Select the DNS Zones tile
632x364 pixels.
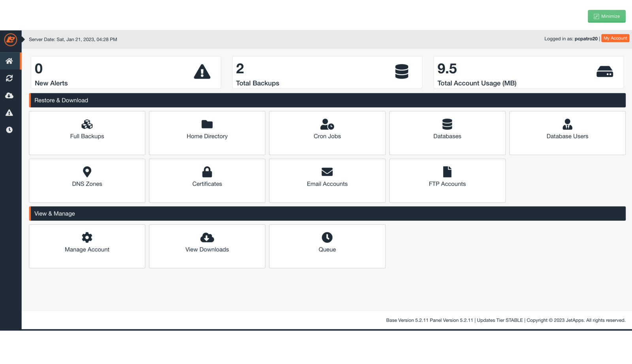click(x=87, y=181)
